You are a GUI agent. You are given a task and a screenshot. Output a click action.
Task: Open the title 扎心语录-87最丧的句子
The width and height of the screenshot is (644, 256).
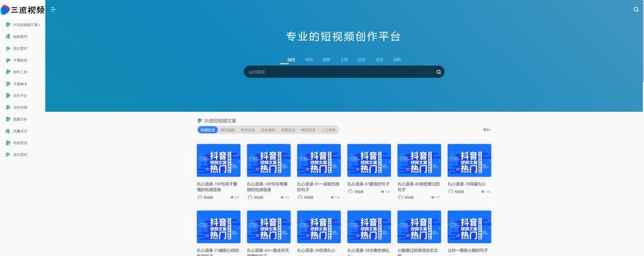(369, 184)
